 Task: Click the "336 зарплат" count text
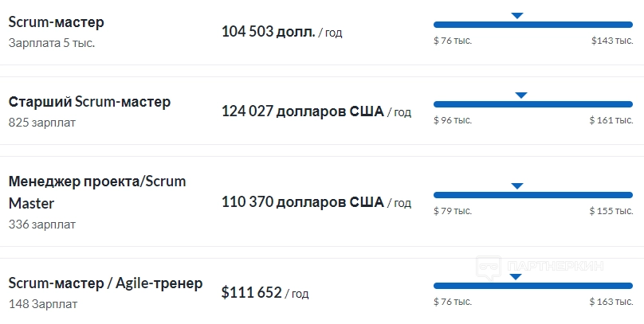[x=41, y=224]
